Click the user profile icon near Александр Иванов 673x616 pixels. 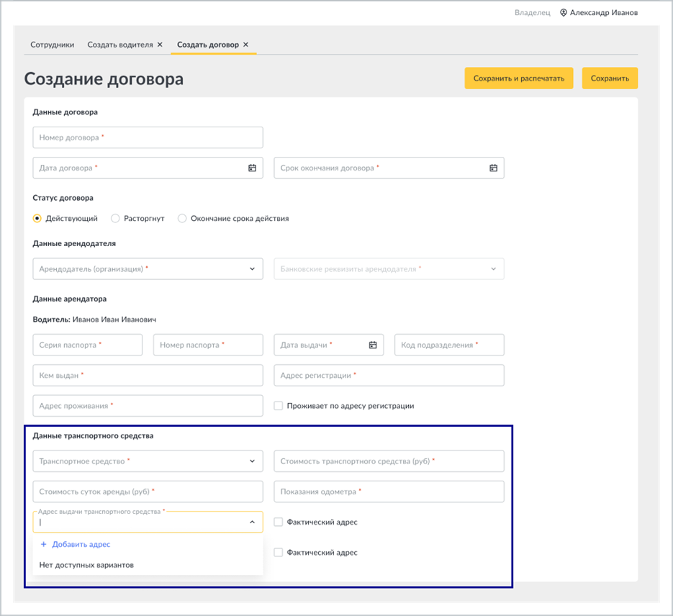tap(564, 13)
